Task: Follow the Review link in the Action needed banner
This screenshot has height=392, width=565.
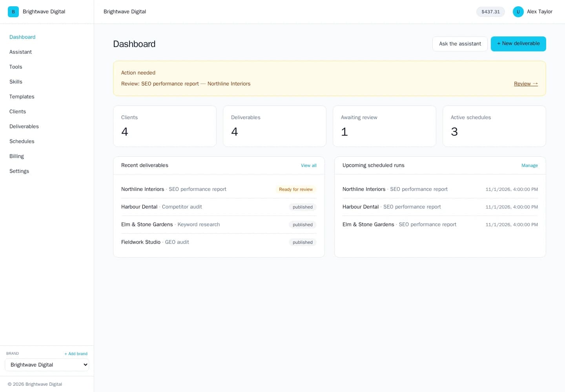Action: 526,83
